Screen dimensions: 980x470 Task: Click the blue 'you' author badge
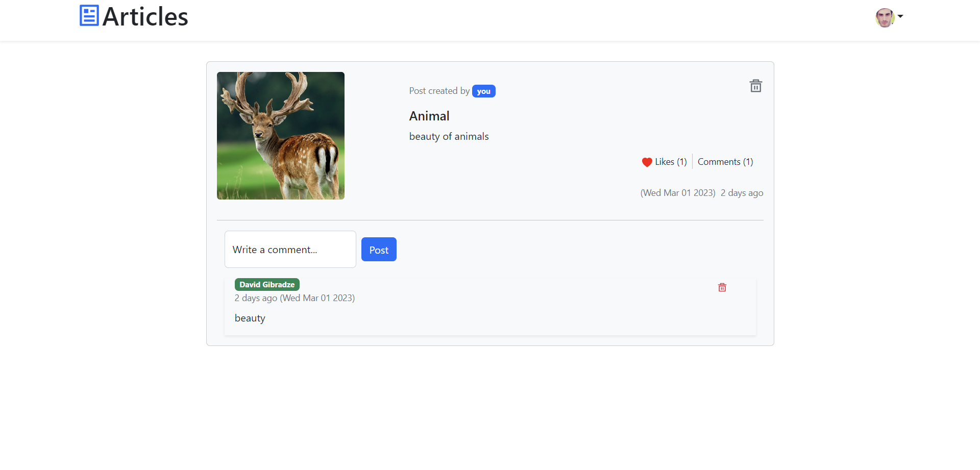click(483, 91)
